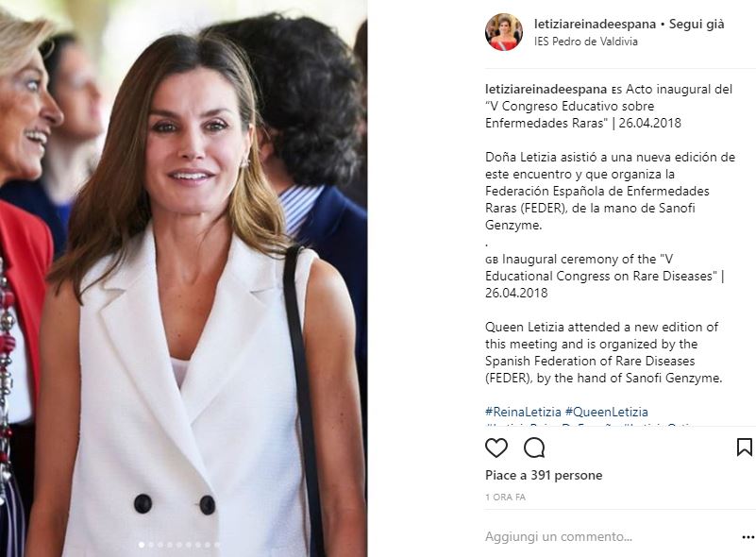The width and height of the screenshot is (756, 557).
Task: Click the main post photo
Action: click(184, 278)
